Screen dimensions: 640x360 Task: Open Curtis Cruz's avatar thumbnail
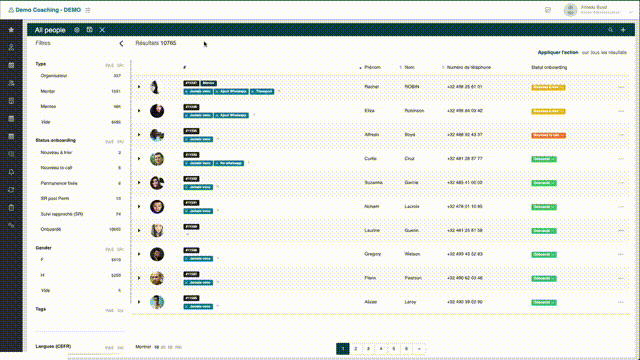[157, 159]
